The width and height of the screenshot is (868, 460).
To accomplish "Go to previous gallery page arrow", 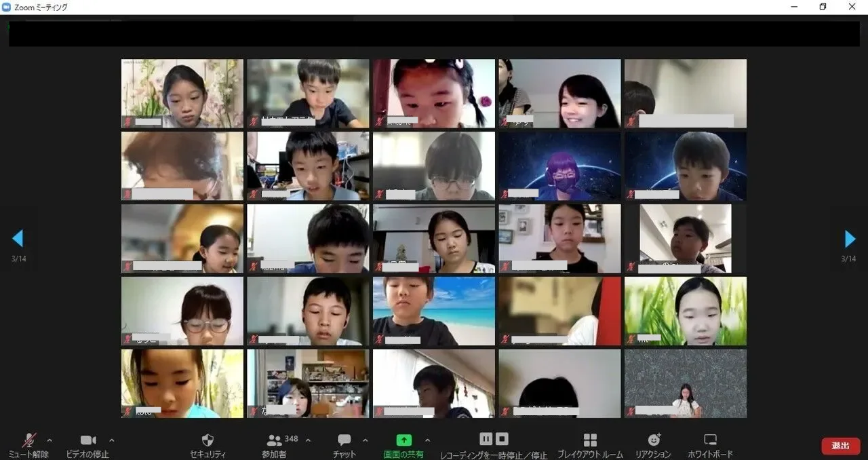I will (18, 238).
